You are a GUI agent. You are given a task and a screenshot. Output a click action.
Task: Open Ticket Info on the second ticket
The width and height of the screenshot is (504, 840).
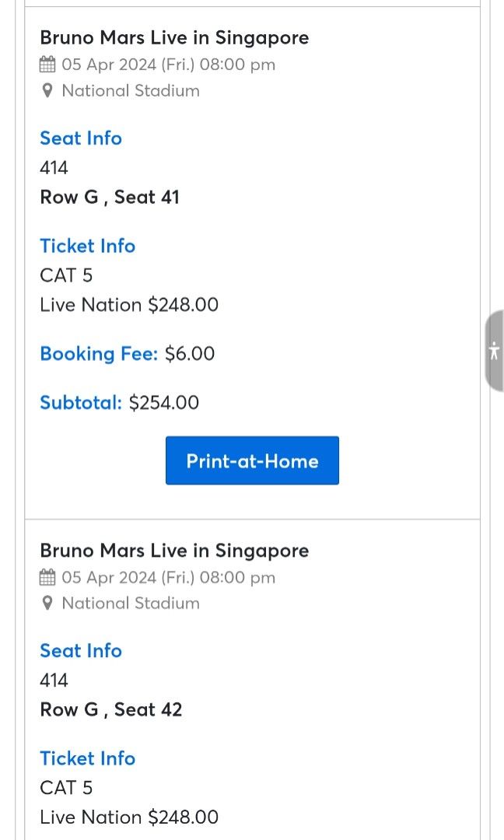pos(87,758)
